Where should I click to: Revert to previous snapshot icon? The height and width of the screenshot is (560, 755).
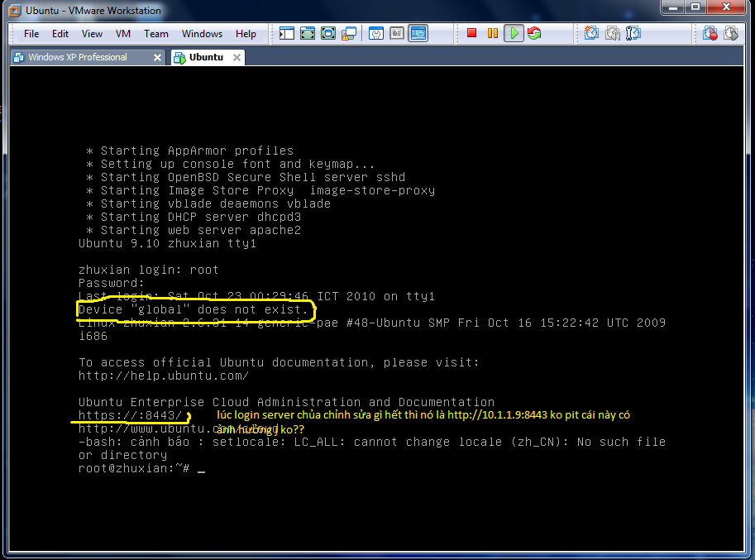[x=613, y=33]
